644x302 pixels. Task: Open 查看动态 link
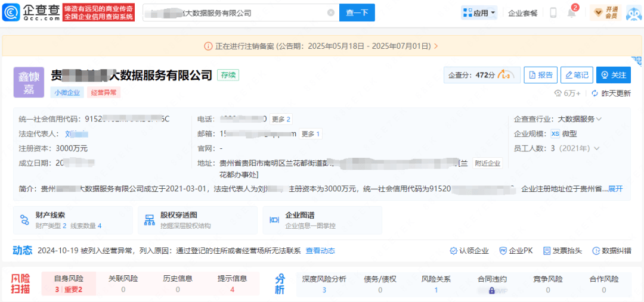click(320, 251)
